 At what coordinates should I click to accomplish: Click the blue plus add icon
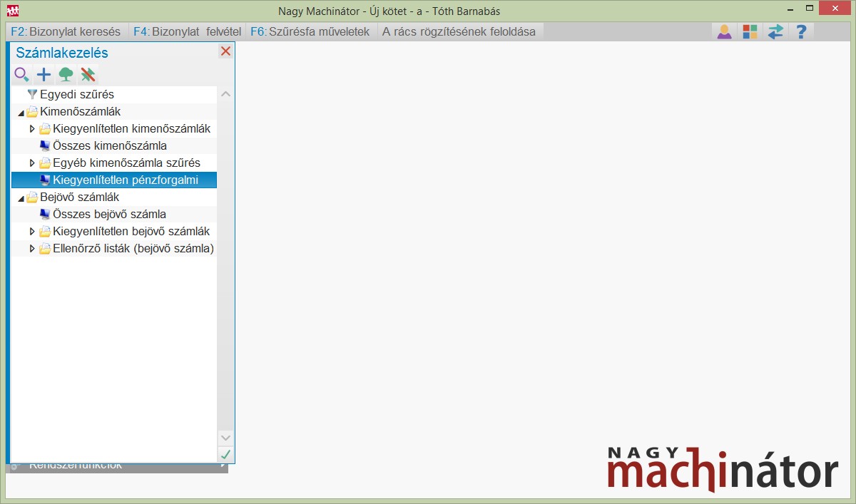click(x=44, y=74)
